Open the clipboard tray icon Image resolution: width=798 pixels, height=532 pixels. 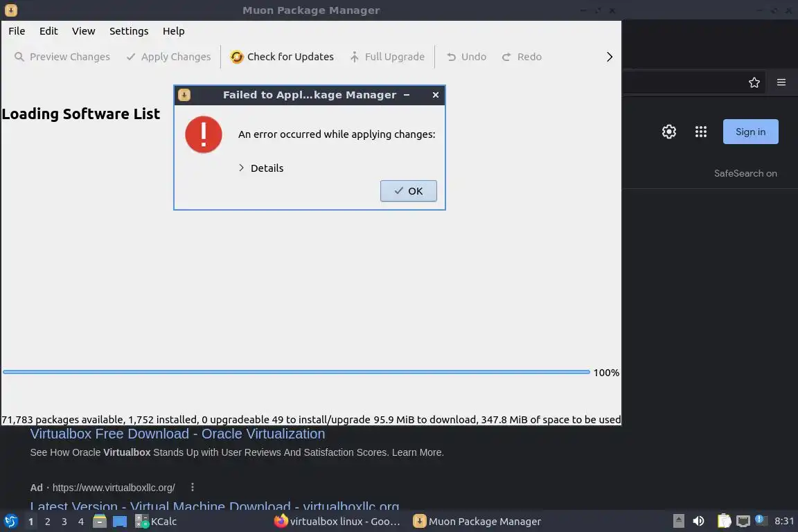coord(724,521)
